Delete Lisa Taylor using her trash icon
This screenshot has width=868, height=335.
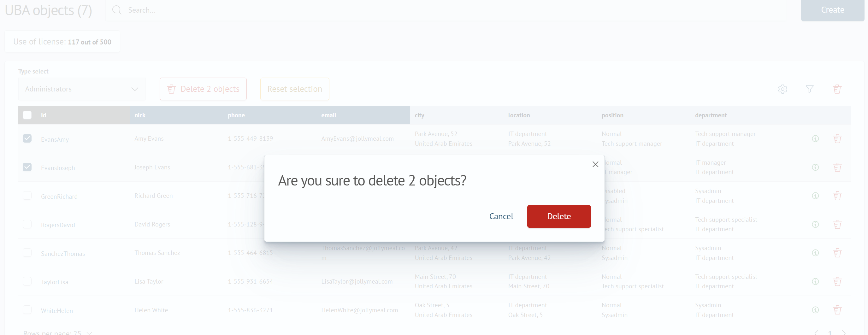click(x=838, y=281)
